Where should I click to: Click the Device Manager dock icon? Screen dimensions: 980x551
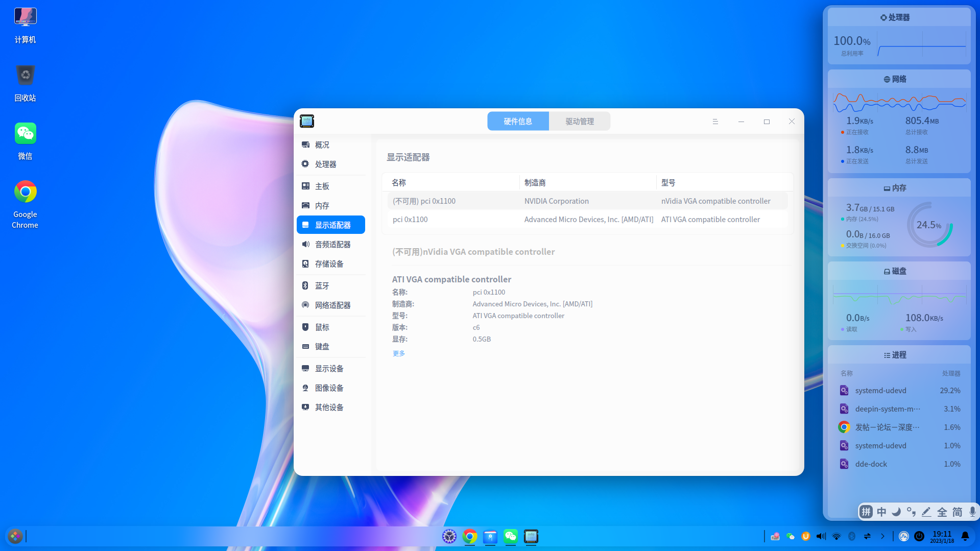click(531, 536)
